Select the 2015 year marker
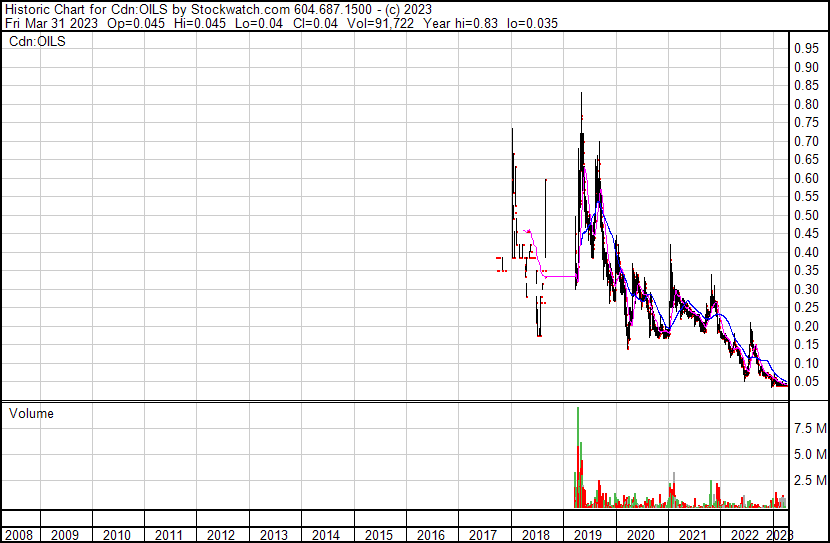This screenshot has height=543, width=830. click(379, 535)
